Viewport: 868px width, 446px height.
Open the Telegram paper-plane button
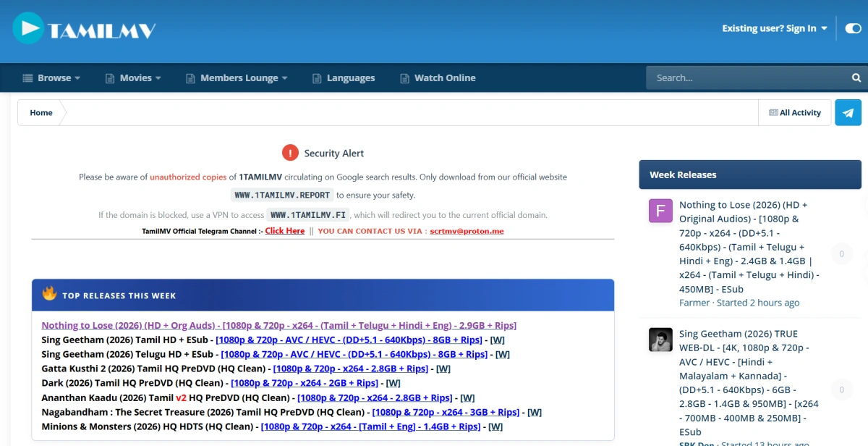[x=848, y=113]
